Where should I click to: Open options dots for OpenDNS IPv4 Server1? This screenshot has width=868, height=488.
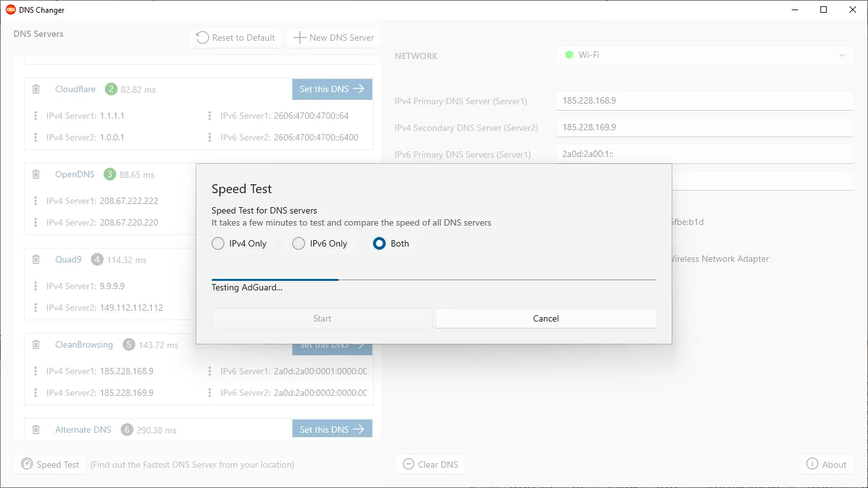point(36,201)
